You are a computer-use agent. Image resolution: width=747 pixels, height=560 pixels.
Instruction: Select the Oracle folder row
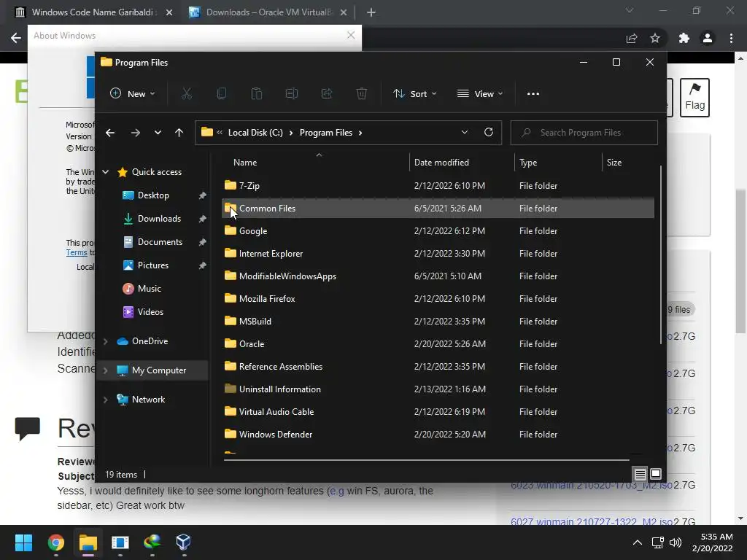point(438,344)
